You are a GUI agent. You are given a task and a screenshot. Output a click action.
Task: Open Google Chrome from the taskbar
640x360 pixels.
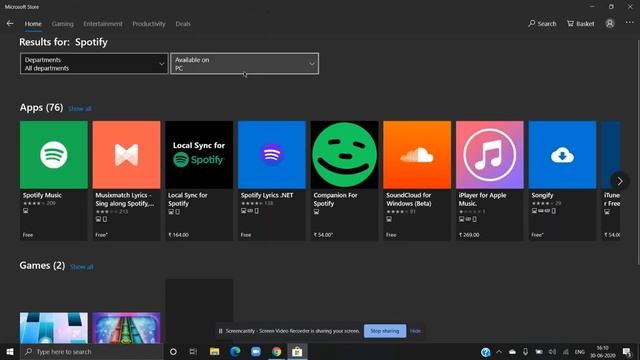click(276, 351)
